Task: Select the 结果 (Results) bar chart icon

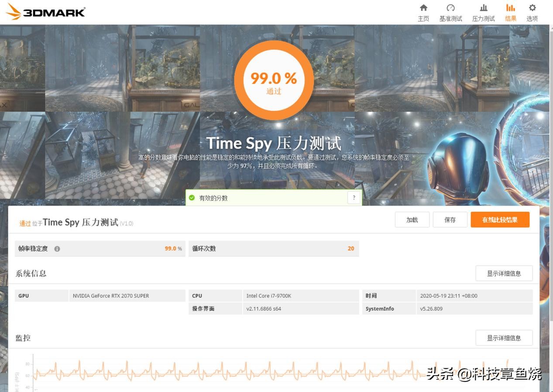Action: point(510,12)
